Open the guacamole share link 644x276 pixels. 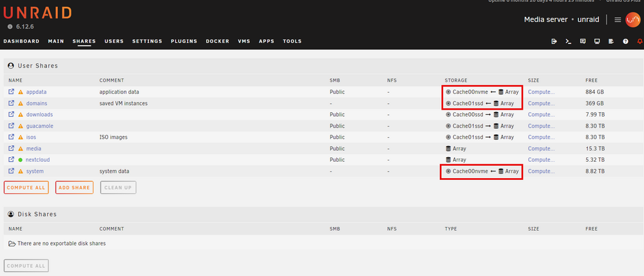40,126
